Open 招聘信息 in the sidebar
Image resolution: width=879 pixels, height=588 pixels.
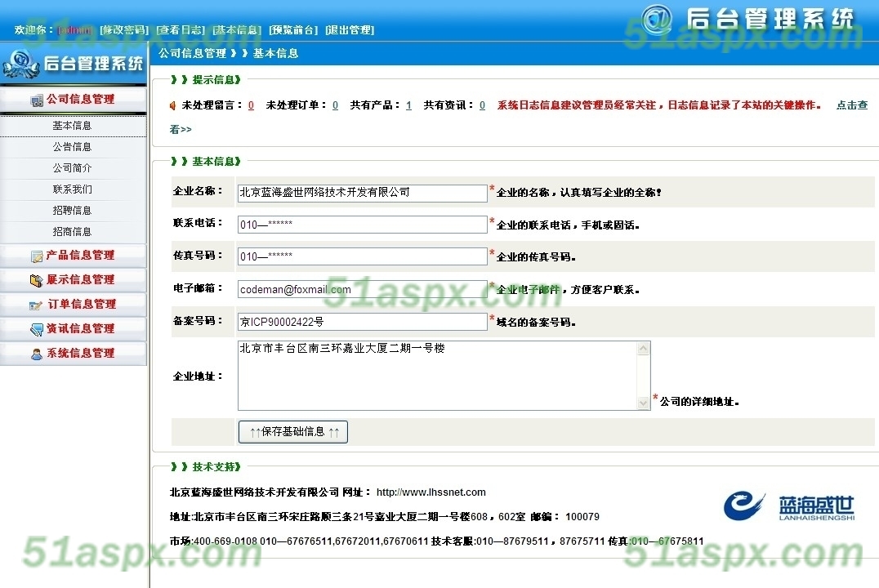[x=73, y=211]
